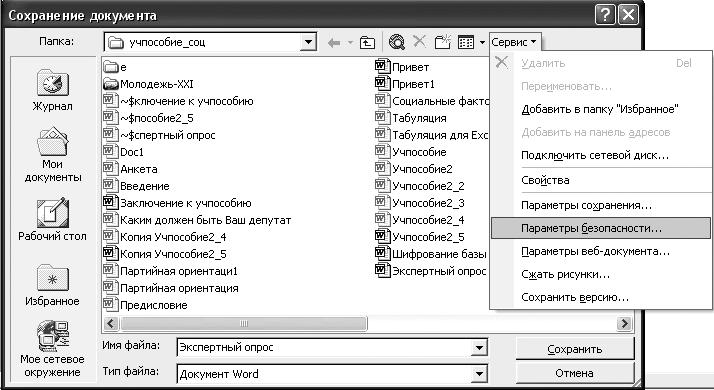The image size is (714, 390).
Task: Select the Учпособие file entry
Action: tap(411, 152)
